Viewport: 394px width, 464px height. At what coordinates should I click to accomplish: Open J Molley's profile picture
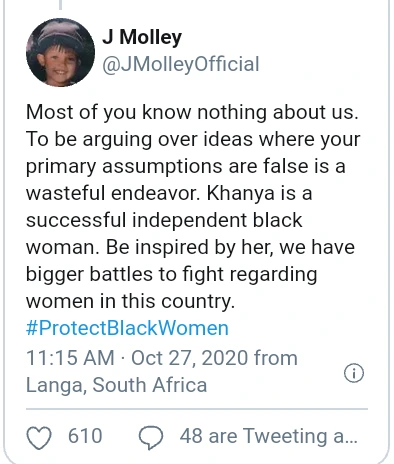tap(60, 52)
